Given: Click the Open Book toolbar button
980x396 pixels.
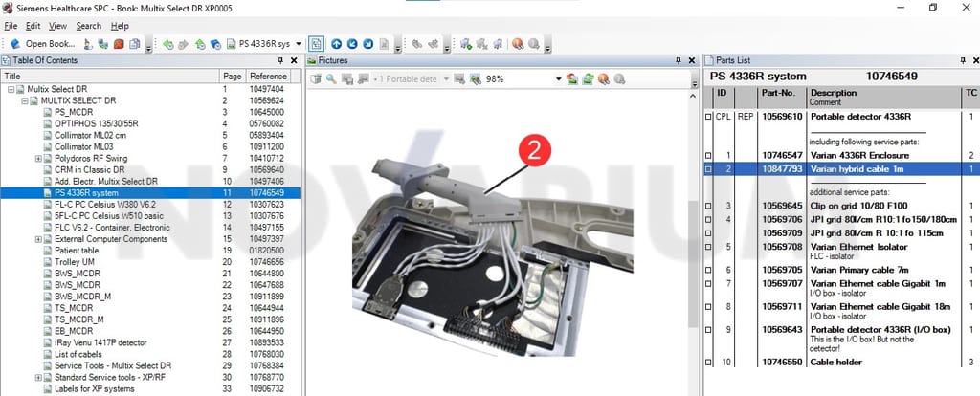Looking at the screenshot, I should [x=42, y=44].
